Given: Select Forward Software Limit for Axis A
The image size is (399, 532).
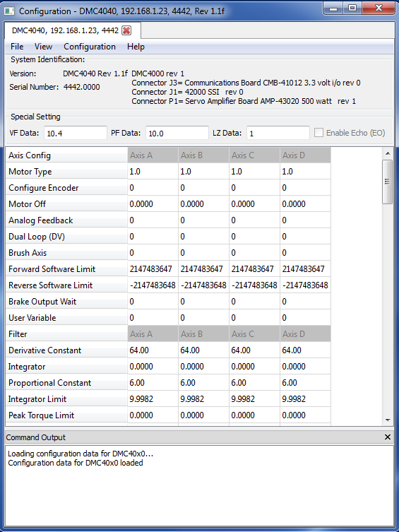Looking at the screenshot, I should [x=153, y=269].
